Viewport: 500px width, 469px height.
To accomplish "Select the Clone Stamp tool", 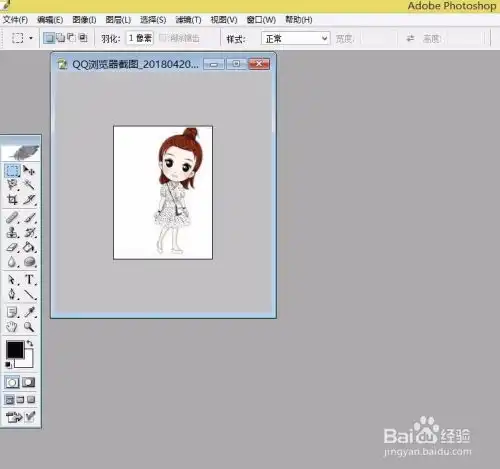I will (12, 232).
